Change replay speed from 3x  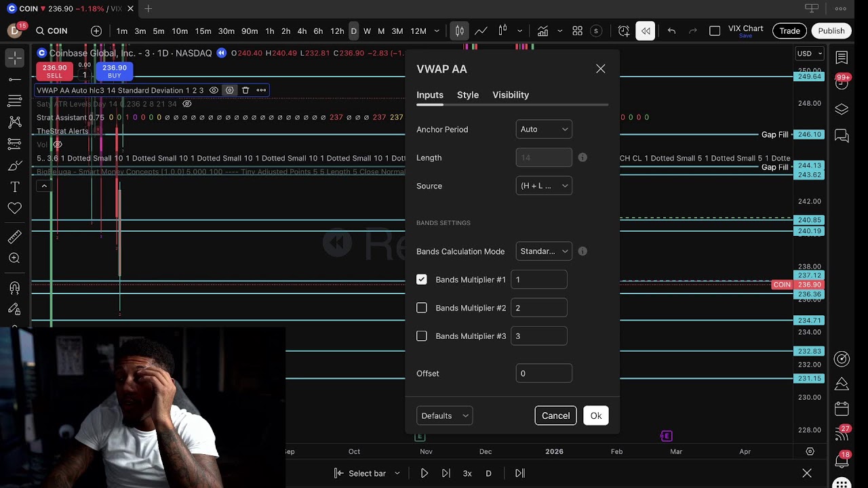coord(467,473)
